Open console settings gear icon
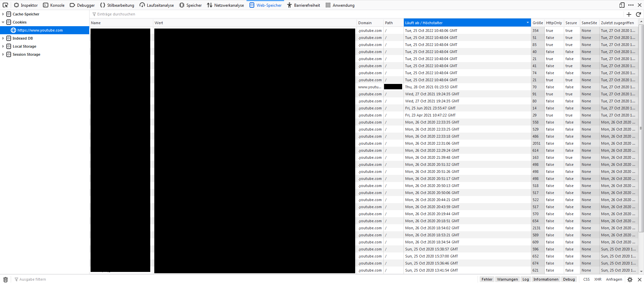644x284 pixels. point(630,279)
